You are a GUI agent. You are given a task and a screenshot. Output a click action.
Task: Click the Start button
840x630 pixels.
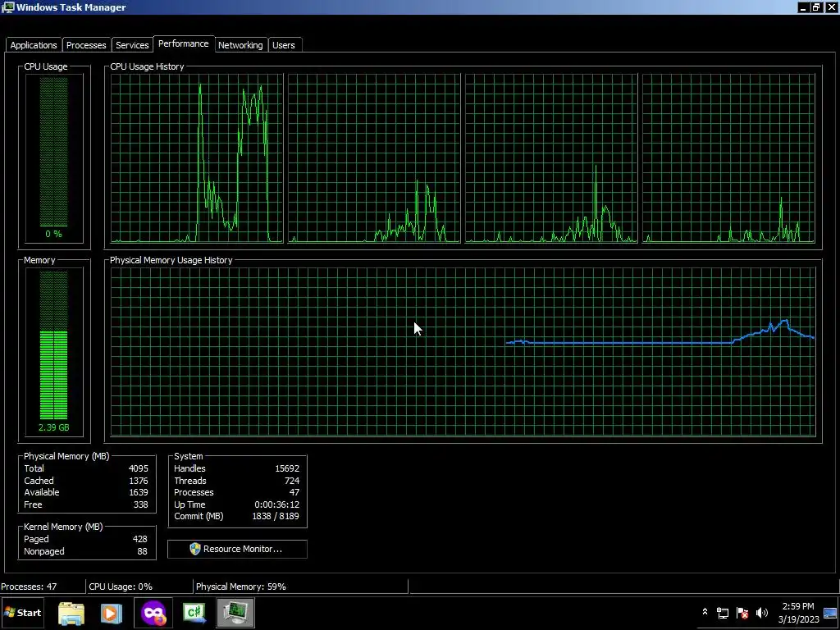tap(23, 612)
